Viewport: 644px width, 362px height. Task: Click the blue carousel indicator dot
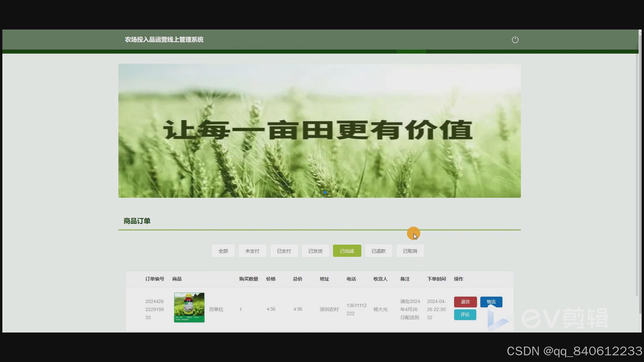tap(325, 192)
